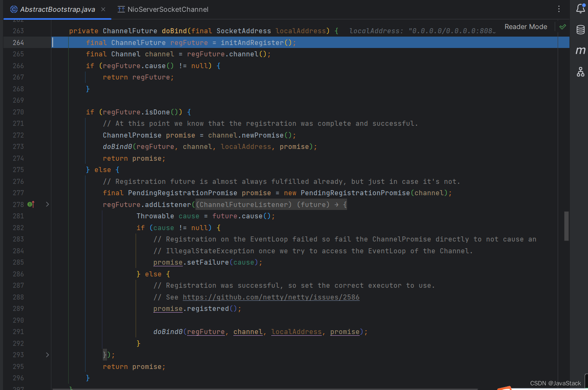
Task: Open the Notifications bell icon
Action: pos(580,8)
